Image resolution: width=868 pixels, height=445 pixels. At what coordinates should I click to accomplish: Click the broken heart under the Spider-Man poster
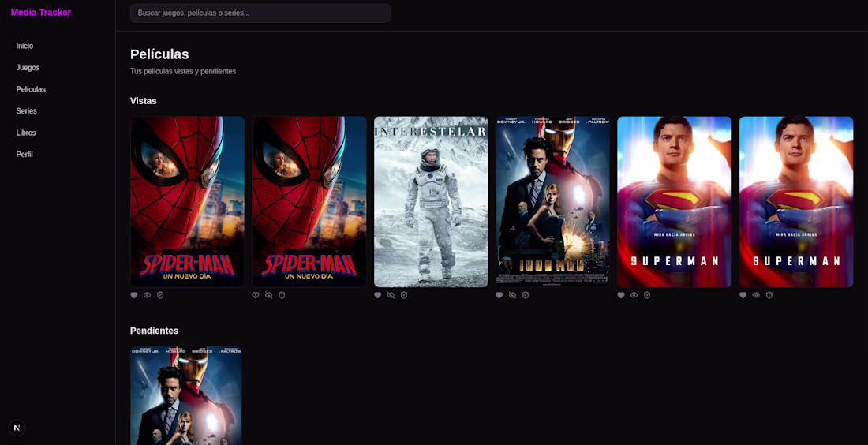(x=256, y=296)
